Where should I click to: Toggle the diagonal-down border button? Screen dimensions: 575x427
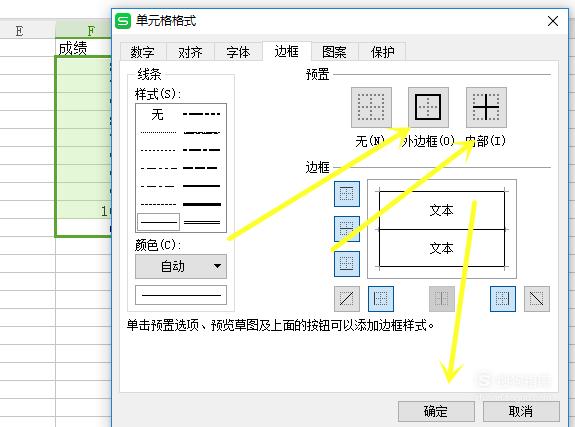[x=536, y=299]
